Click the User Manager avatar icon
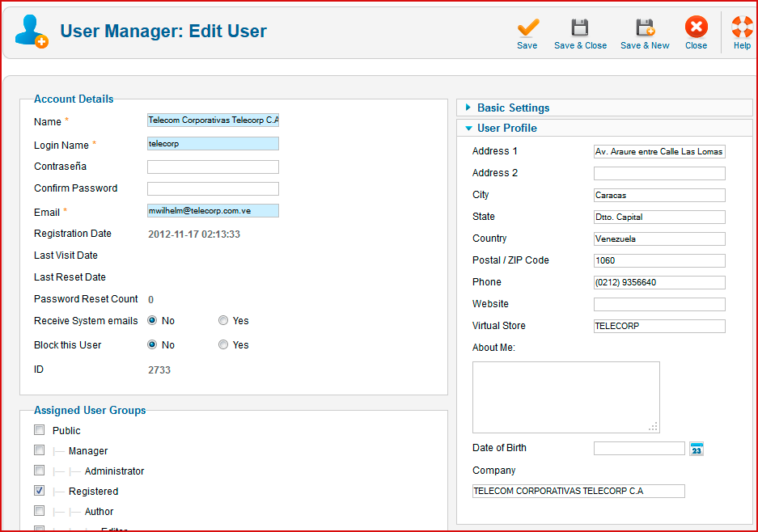 (32, 32)
